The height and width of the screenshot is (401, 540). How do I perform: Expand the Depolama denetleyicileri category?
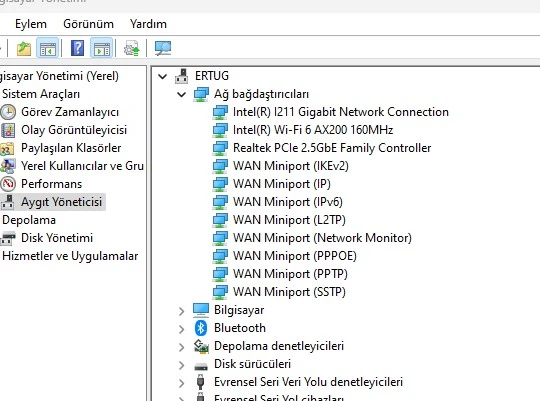pos(181,347)
